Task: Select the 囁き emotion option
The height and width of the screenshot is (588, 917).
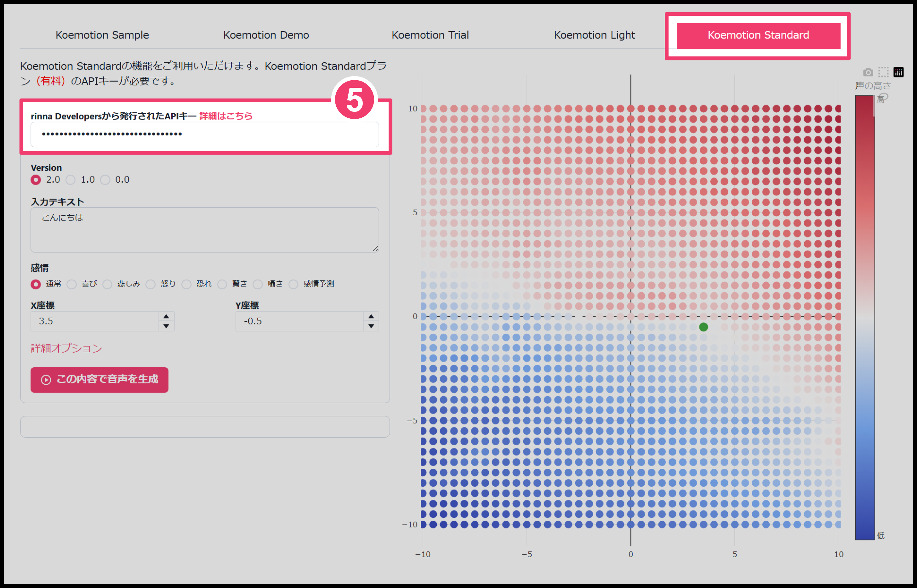Action: pos(258,284)
